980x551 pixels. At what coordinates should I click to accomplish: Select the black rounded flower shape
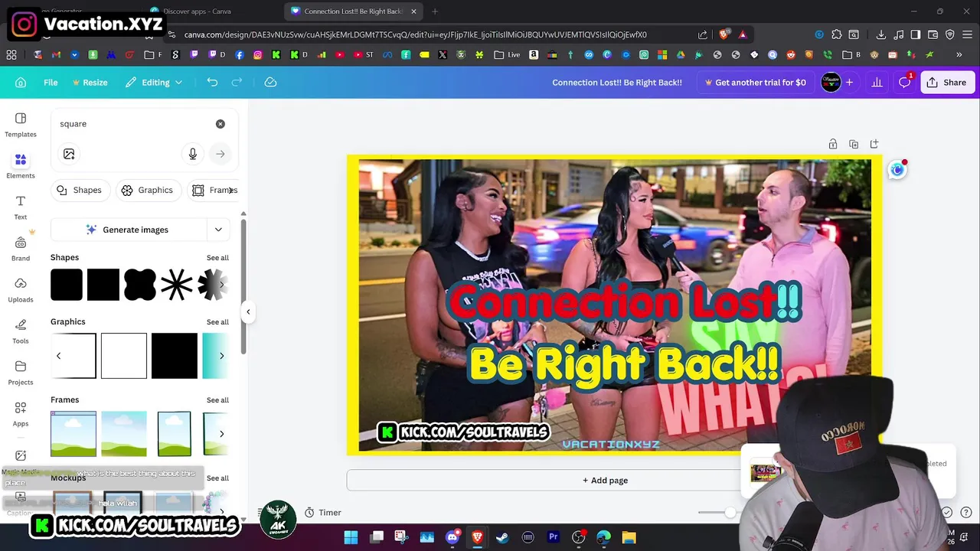(140, 285)
